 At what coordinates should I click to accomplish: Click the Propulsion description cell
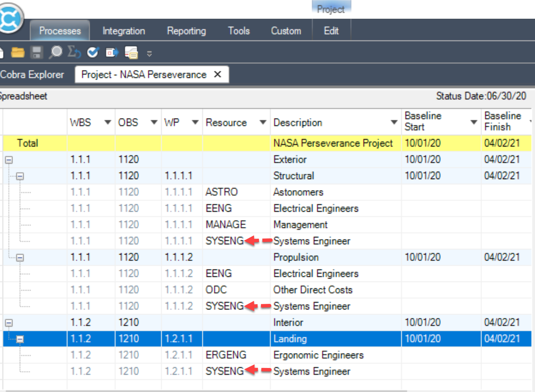[x=336, y=257]
